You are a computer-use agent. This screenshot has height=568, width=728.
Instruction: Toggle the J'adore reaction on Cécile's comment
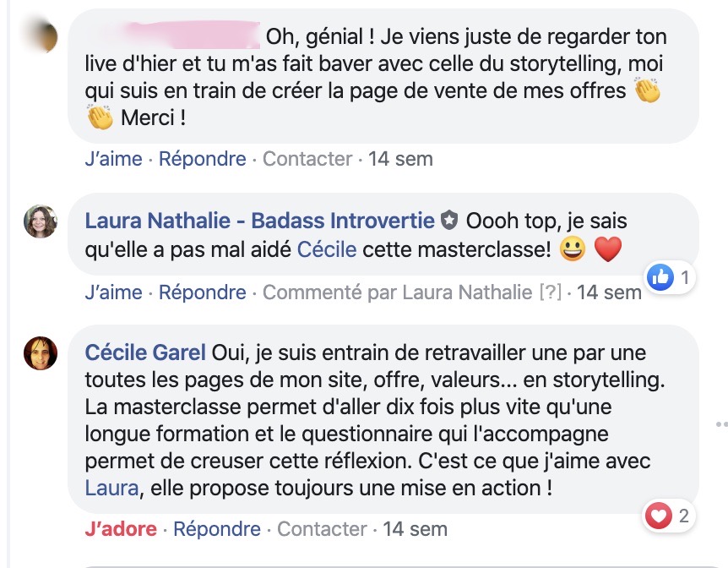[x=121, y=529]
